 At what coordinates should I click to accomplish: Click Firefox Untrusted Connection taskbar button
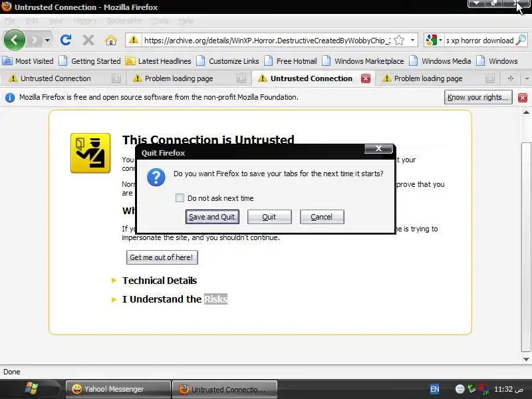click(x=225, y=389)
